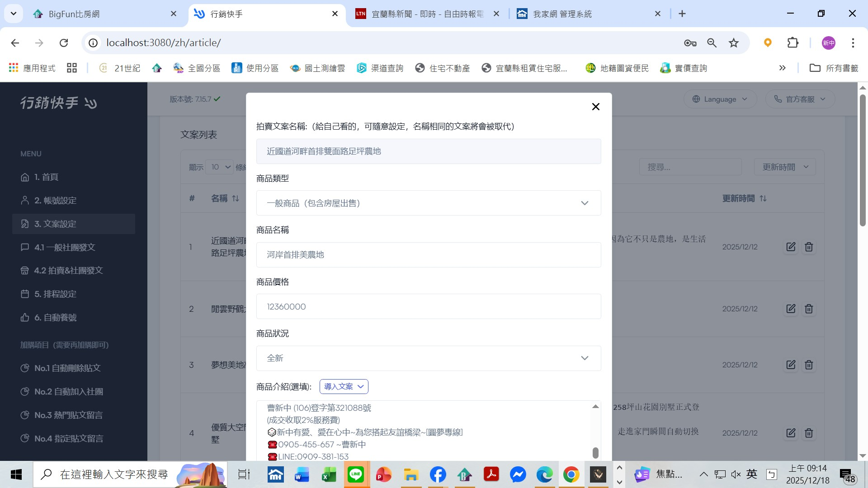The height and width of the screenshot is (488, 868).
Task: Open the 21世紀 bookmark
Action: click(x=120, y=68)
